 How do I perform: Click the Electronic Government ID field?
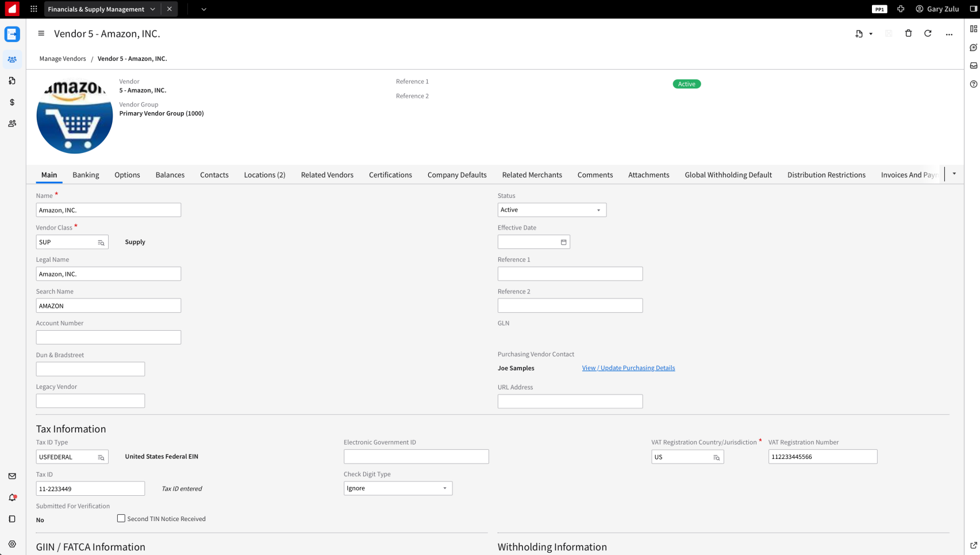[416, 457]
